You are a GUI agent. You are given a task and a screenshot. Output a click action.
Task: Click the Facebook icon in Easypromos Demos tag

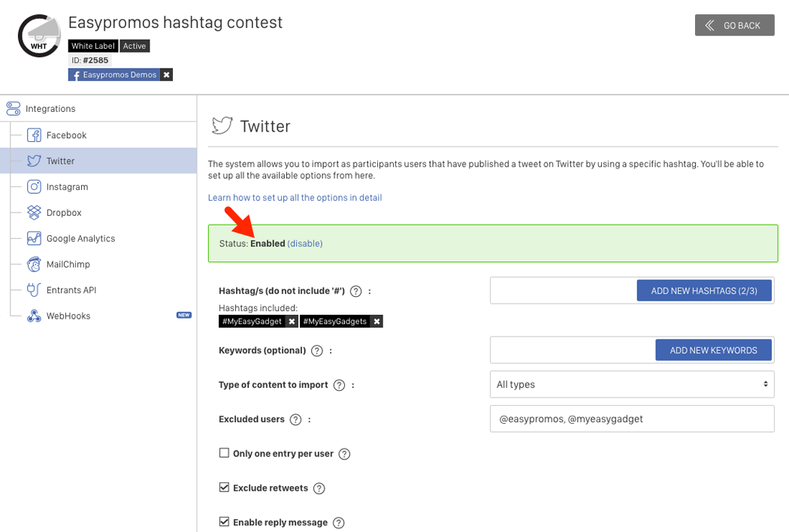tap(76, 75)
